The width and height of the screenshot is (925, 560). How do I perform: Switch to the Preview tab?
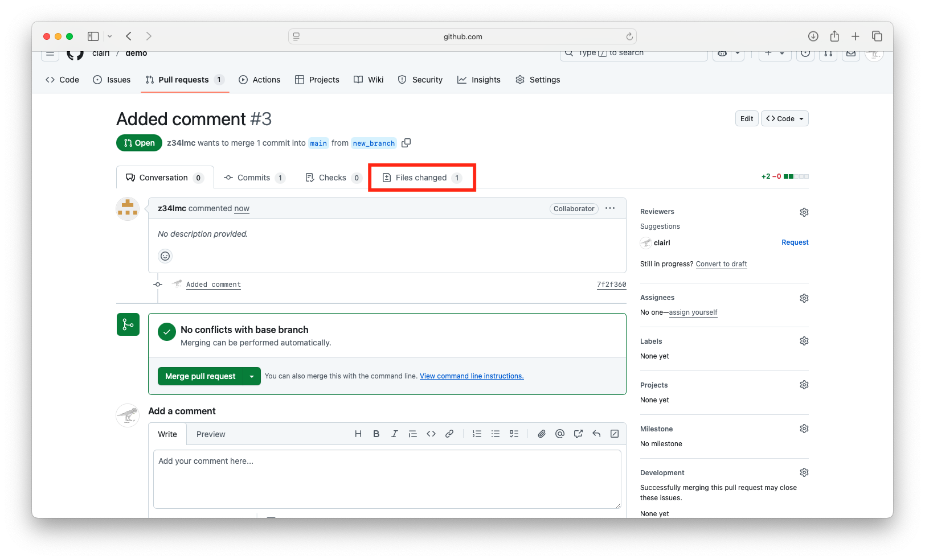(x=211, y=434)
